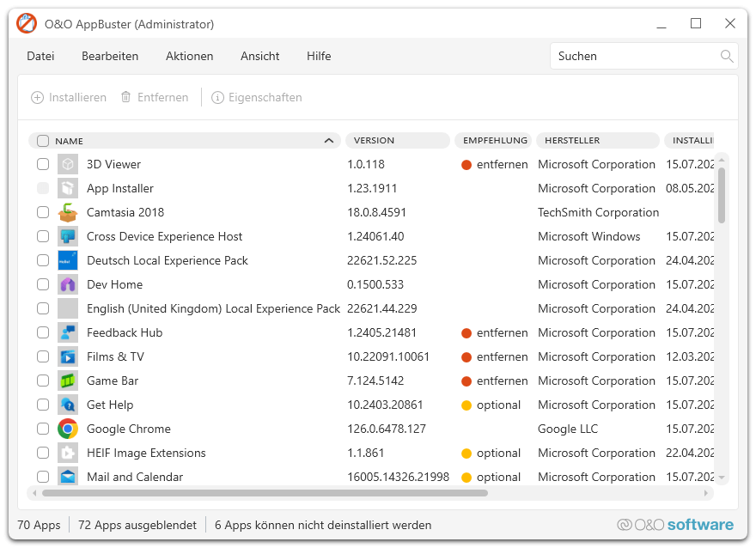Image resolution: width=756 pixels, height=548 pixels.
Task: Check the 3D Viewer checkbox
Action: pyautogui.click(x=43, y=164)
